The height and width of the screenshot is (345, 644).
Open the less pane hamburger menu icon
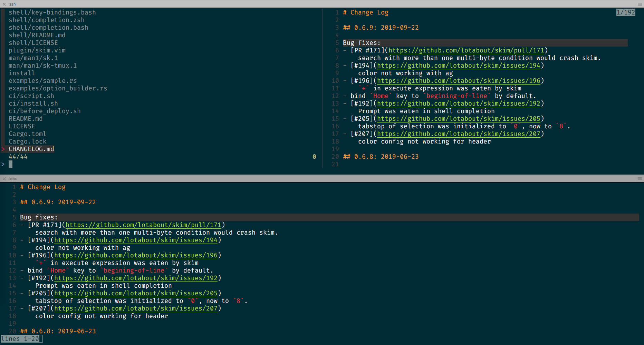coord(640,179)
